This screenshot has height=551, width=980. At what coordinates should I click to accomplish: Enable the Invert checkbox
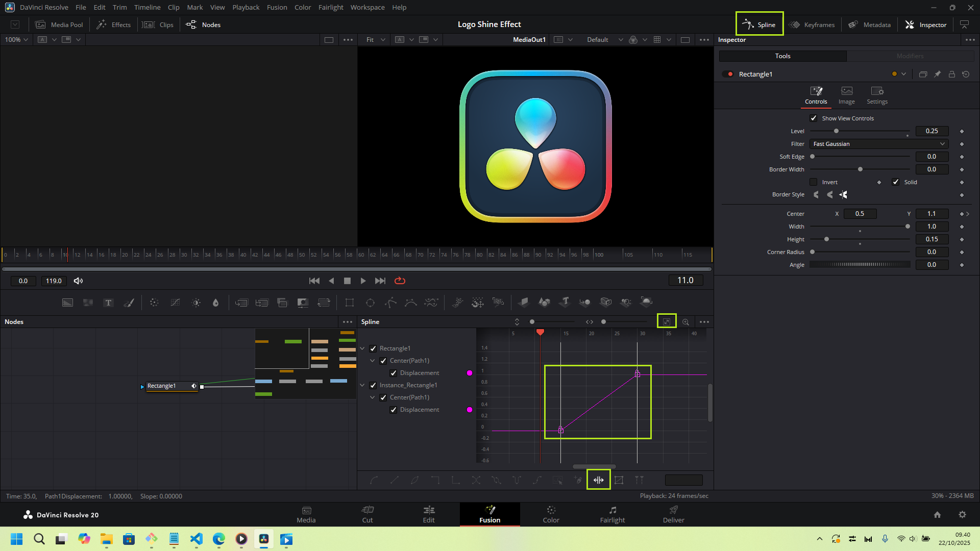[814, 182]
